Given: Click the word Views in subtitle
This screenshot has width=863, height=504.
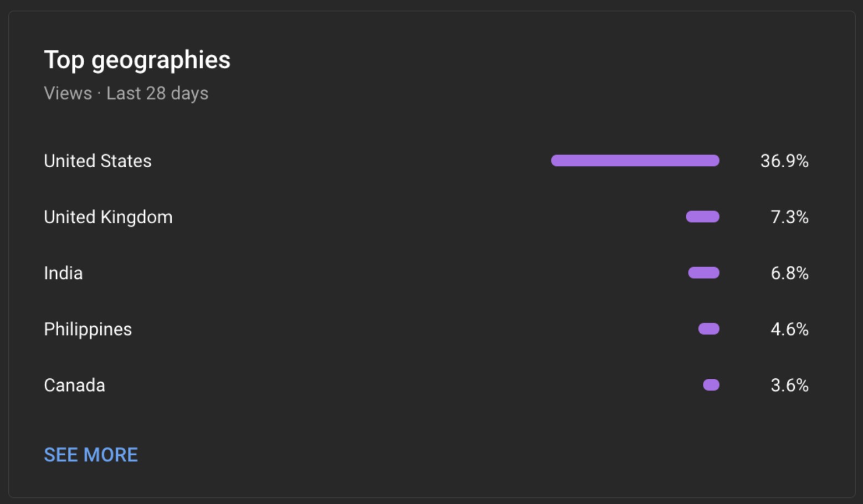Looking at the screenshot, I should (x=68, y=93).
